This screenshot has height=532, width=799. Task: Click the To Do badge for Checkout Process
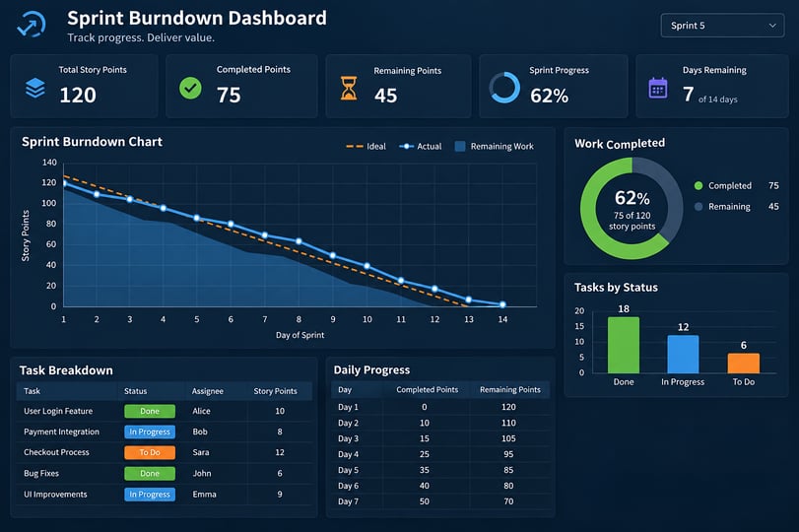tap(150, 452)
